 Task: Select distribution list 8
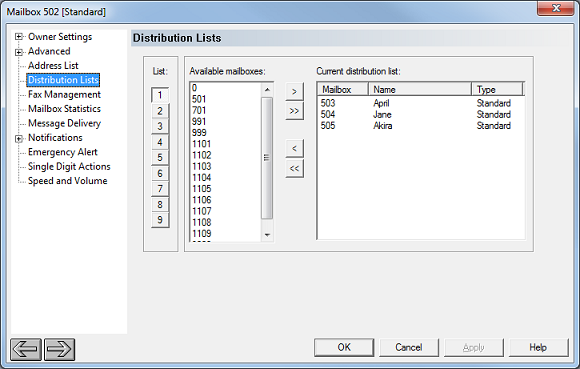point(160,204)
